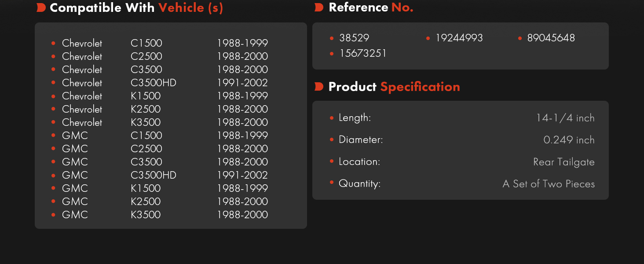Click the "Diameter:" label

[361, 140]
